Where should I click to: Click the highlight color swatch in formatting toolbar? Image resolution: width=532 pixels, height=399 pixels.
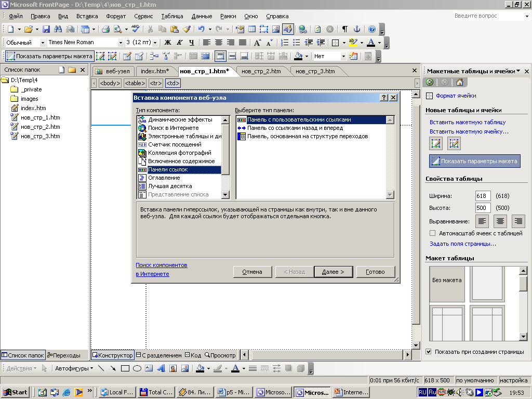(x=353, y=43)
